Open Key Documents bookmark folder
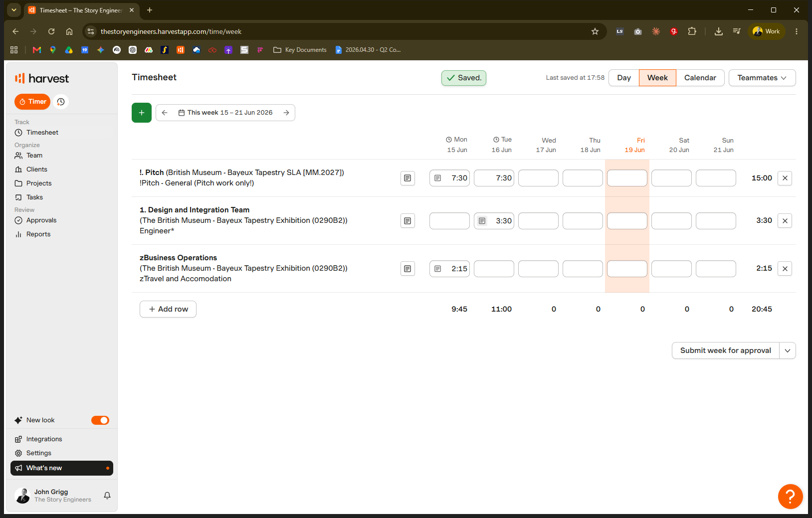The image size is (812, 518). coord(300,50)
